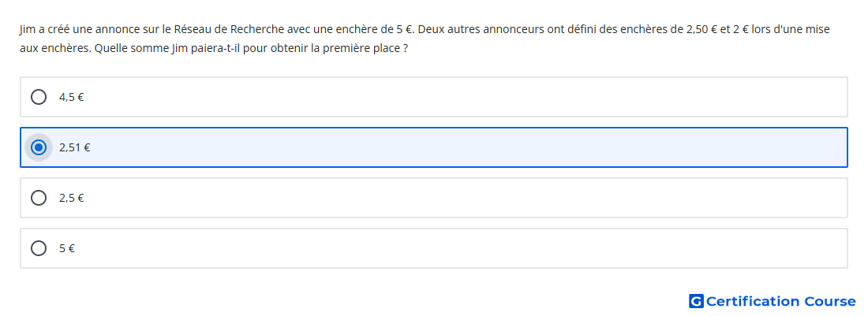Choose the 2,5 € radio button
Image resolution: width=868 pixels, height=316 pixels.
(x=39, y=198)
